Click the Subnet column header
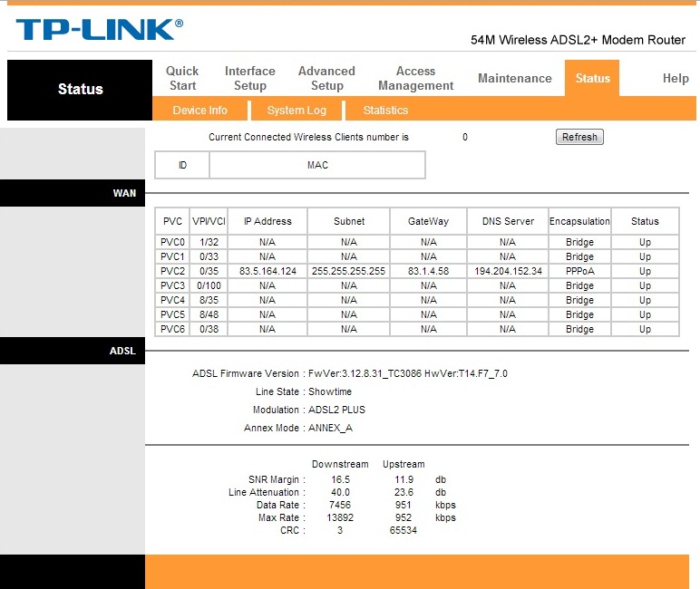The width and height of the screenshot is (700, 589). coord(349,221)
